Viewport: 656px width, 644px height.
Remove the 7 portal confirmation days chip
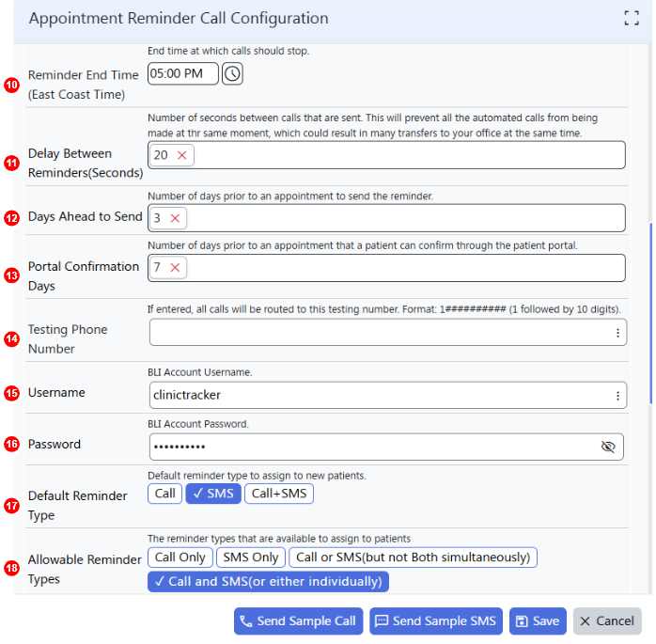coord(176,267)
